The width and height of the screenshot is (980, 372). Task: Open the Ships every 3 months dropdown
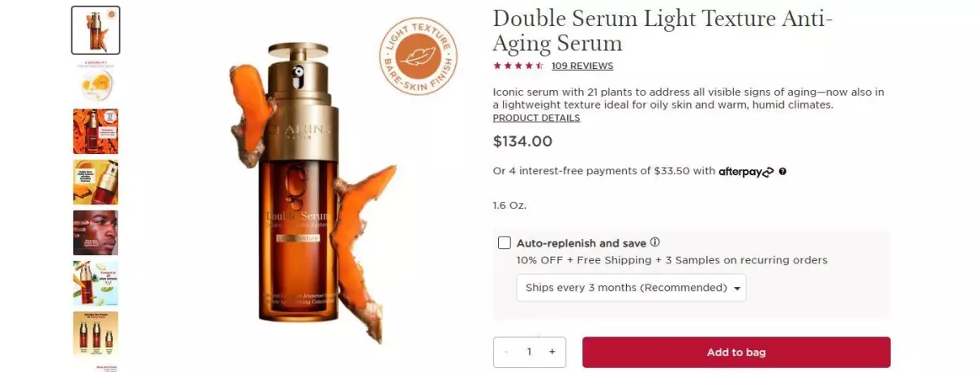tap(631, 288)
